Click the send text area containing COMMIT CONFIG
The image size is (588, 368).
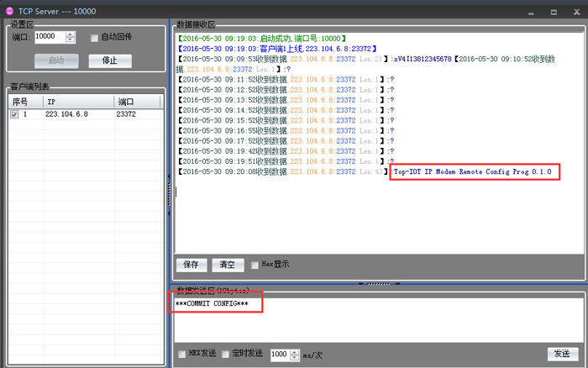tap(378, 319)
